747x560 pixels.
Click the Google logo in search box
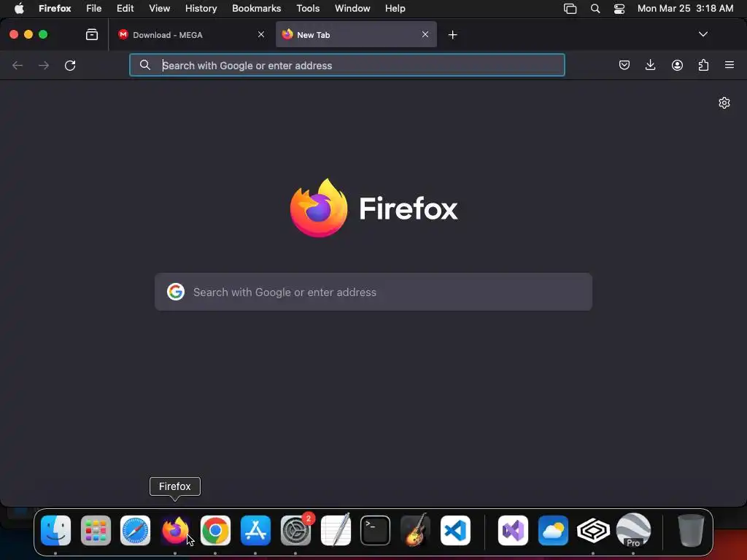click(175, 292)
